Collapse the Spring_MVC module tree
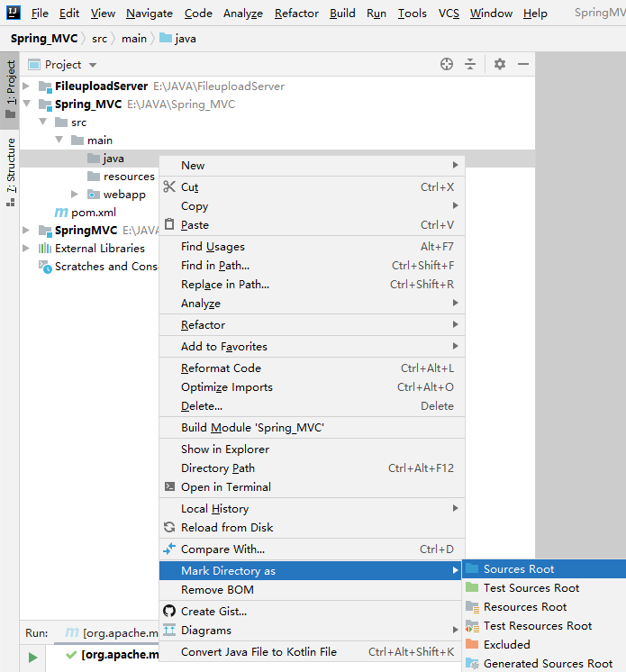This screenshot has height=672, width=626. pyautogui.click(x=27, y=104)
